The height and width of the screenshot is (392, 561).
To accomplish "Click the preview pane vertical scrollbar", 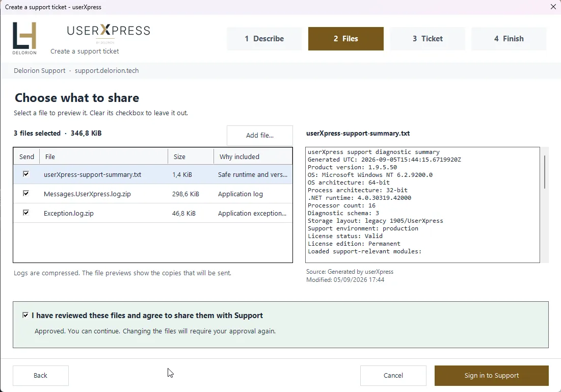I will click(x=545, y=172).
